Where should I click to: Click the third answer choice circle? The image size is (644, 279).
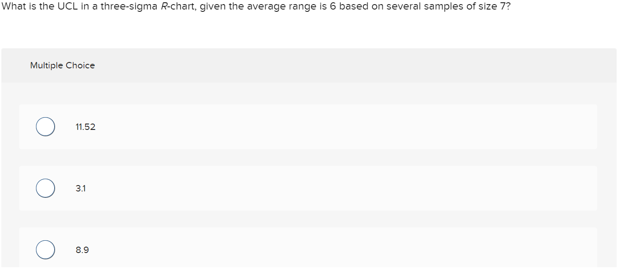coord(45,249)
